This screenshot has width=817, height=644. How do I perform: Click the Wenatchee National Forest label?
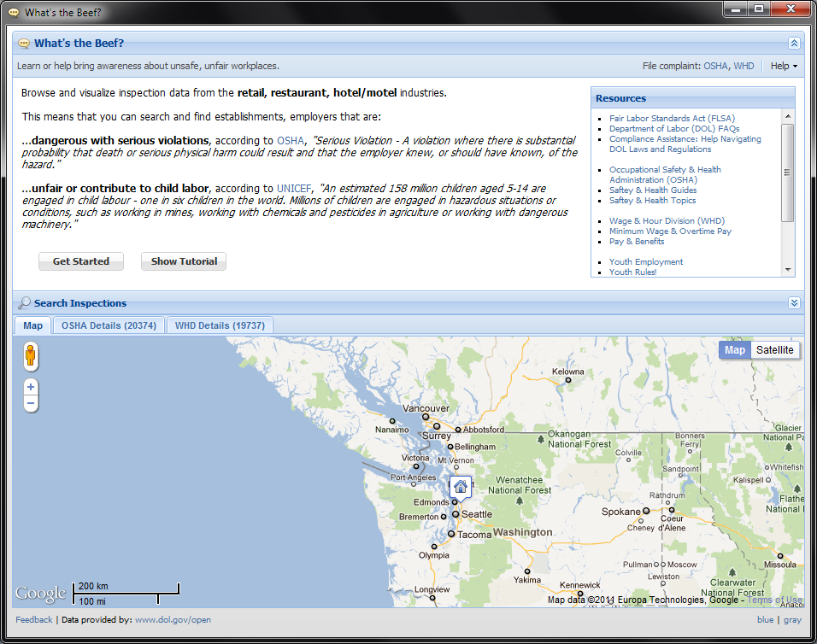point(520,485)
